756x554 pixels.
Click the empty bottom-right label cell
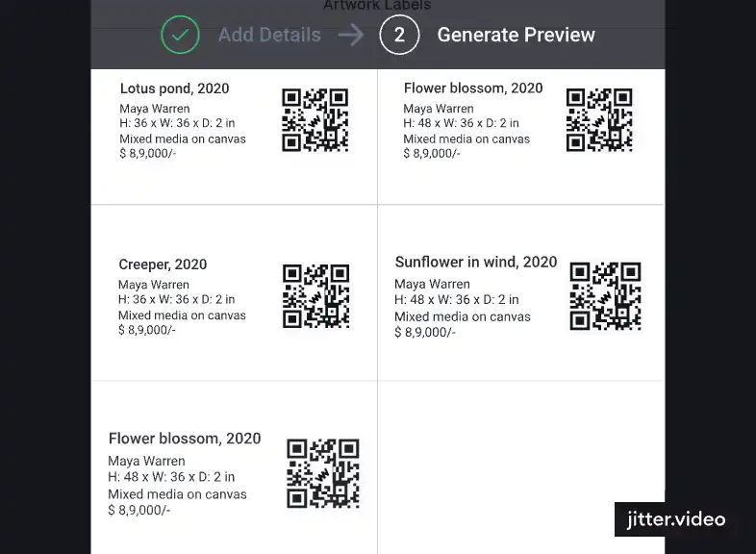click(x=521, y=467)
